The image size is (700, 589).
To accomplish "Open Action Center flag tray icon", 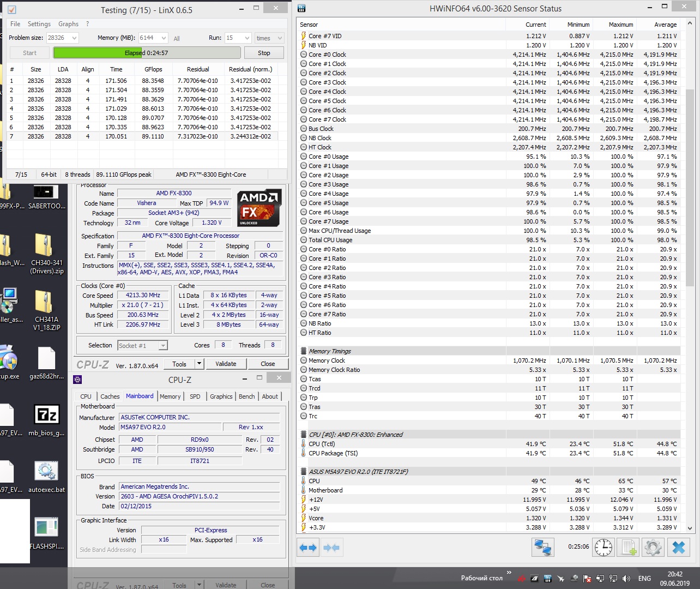I will tap(587, 579).
